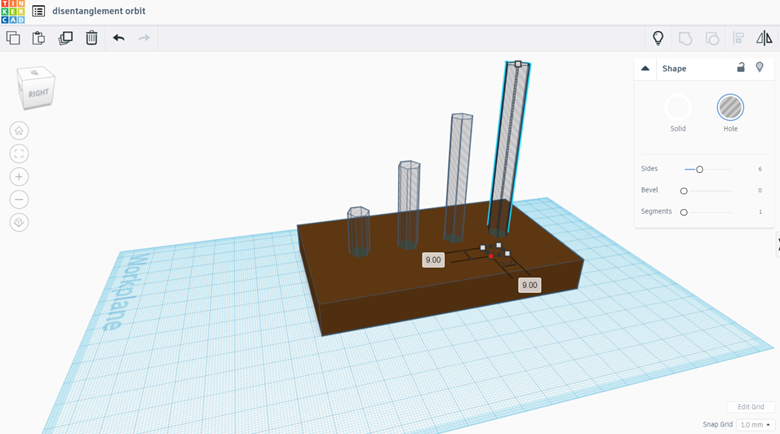The width and height of the screenshot is (780, 434).
Task: Select the shortest hexagonal hole shape
Action: coord(358,231)
